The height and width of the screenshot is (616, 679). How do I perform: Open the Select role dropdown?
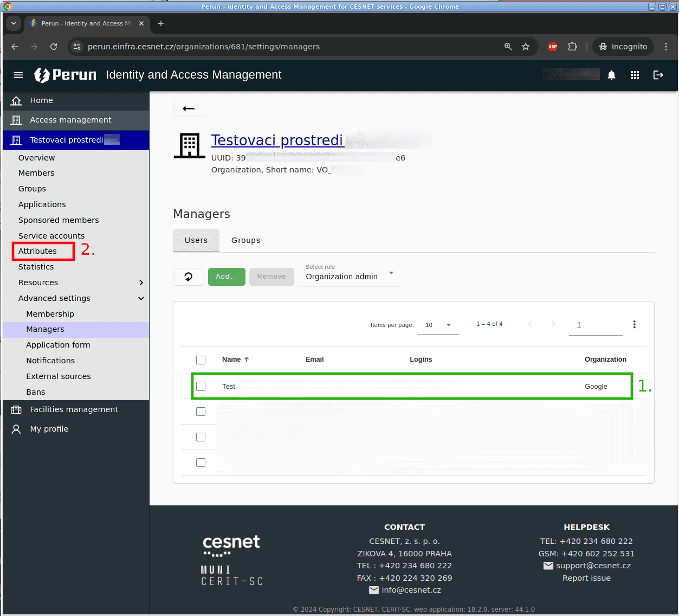[x=349, y=276]
